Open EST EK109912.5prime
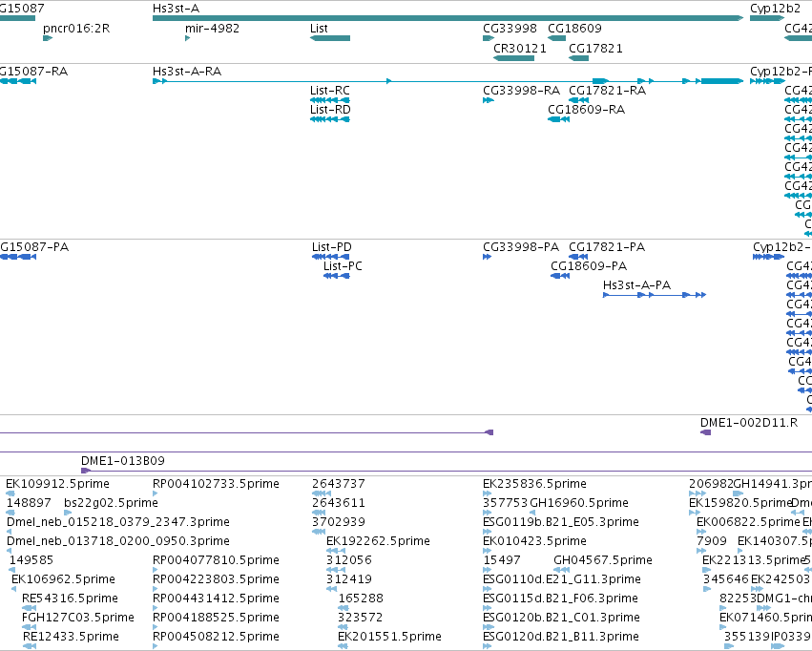 tap(57, 483)
